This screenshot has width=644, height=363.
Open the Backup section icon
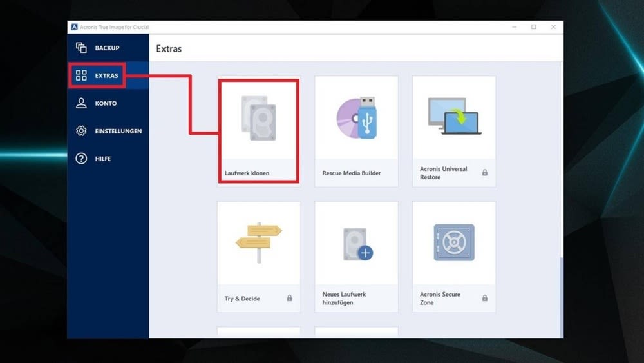tap(81, 48)
